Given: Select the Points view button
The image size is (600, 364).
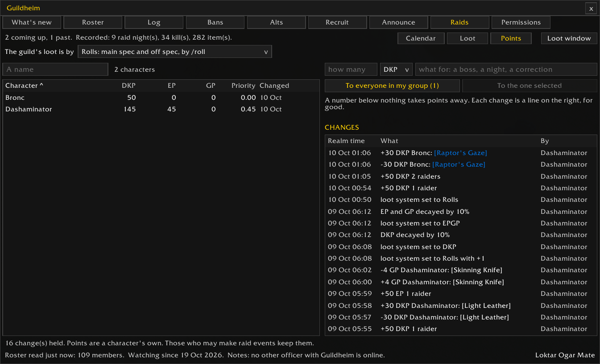Looking at the screenshot, I should click(511, 38).
